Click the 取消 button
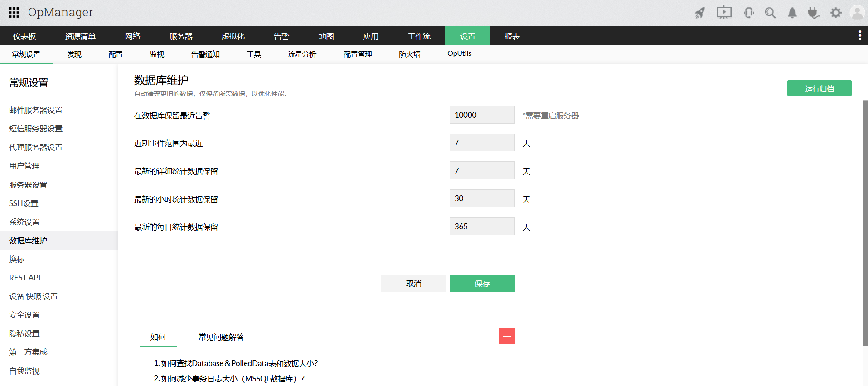The image size is (868, 386). tap(414, 284)
